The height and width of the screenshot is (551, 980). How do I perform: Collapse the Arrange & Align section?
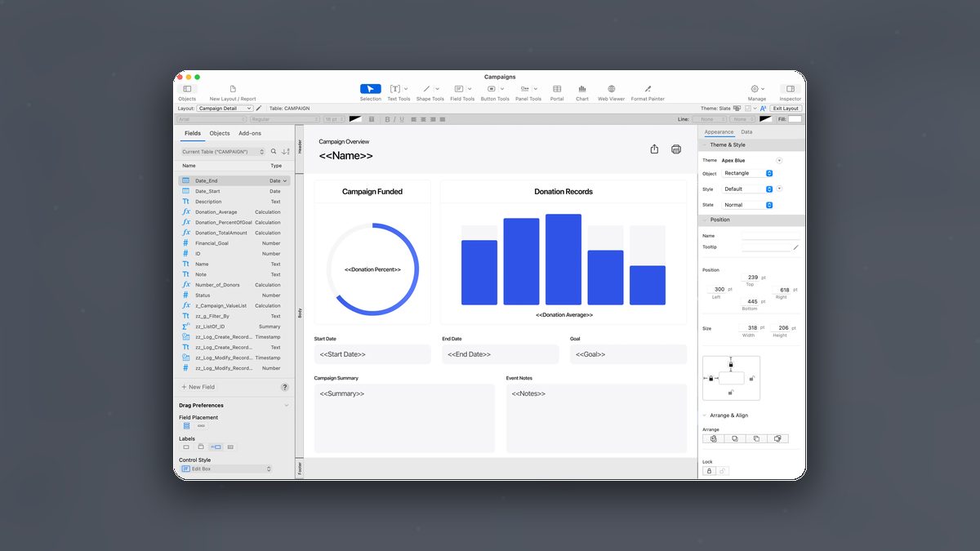pos(705,415)
